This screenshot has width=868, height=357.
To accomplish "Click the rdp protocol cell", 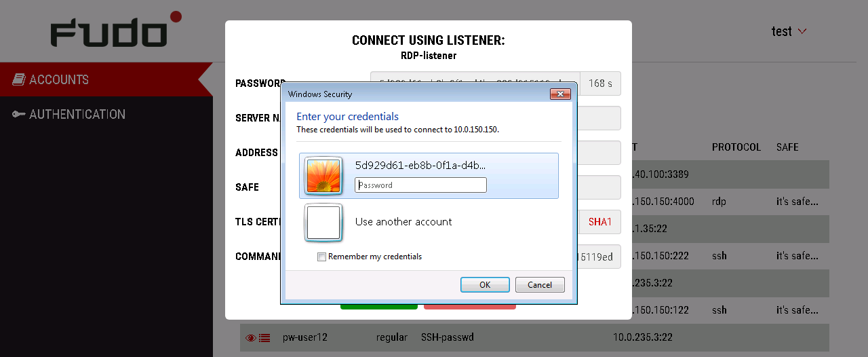I will pos(719,202).
